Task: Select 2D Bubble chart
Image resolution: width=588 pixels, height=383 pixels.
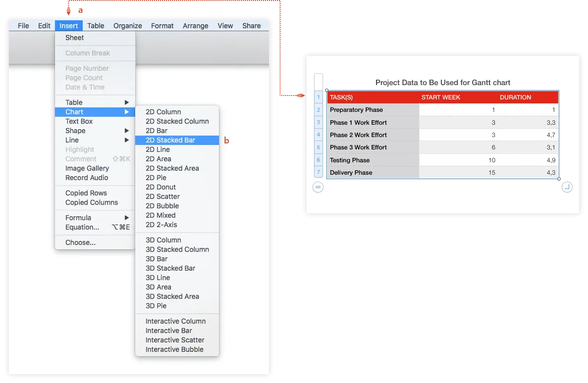Action: [177, 206]
